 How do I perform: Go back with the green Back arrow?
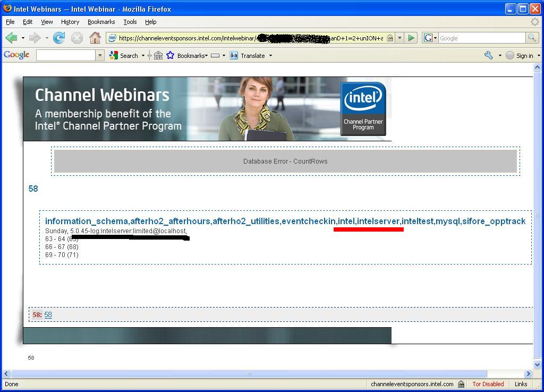click(11, 38)
